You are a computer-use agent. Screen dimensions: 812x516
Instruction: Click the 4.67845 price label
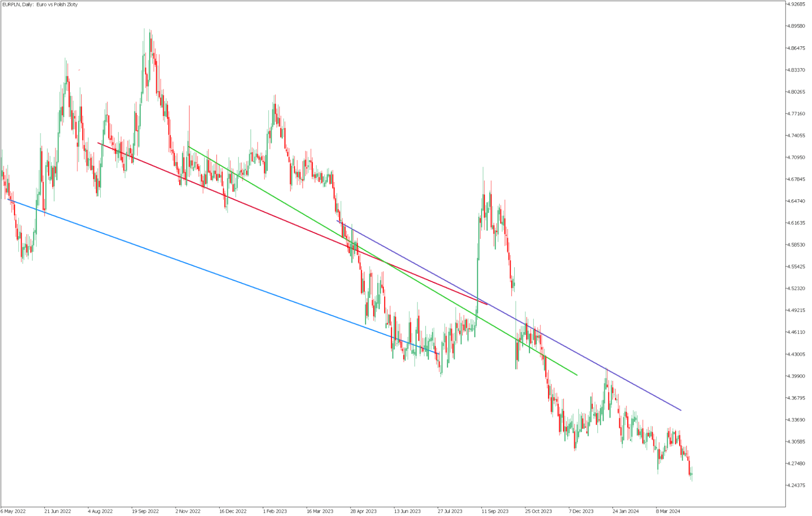click(x=796, y=179)
